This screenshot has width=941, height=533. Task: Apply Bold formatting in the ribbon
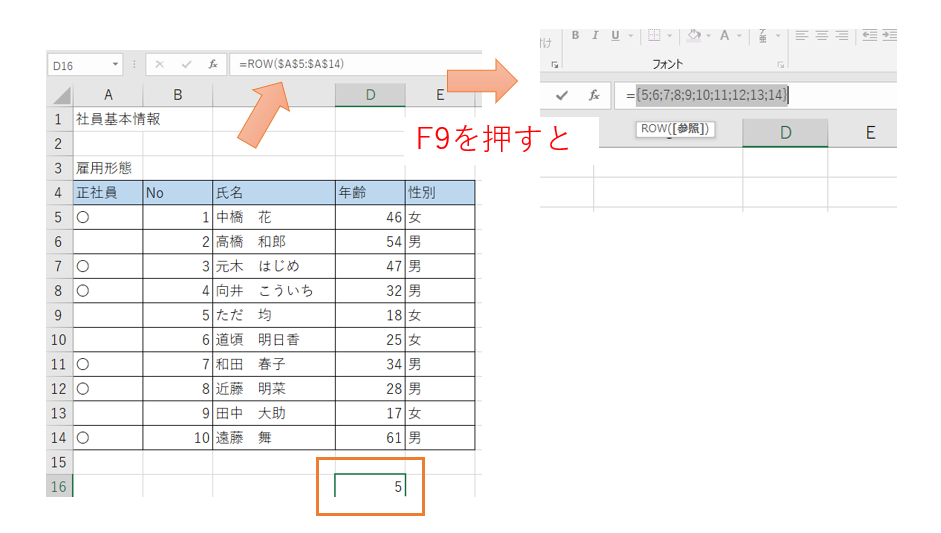point(576,35)
